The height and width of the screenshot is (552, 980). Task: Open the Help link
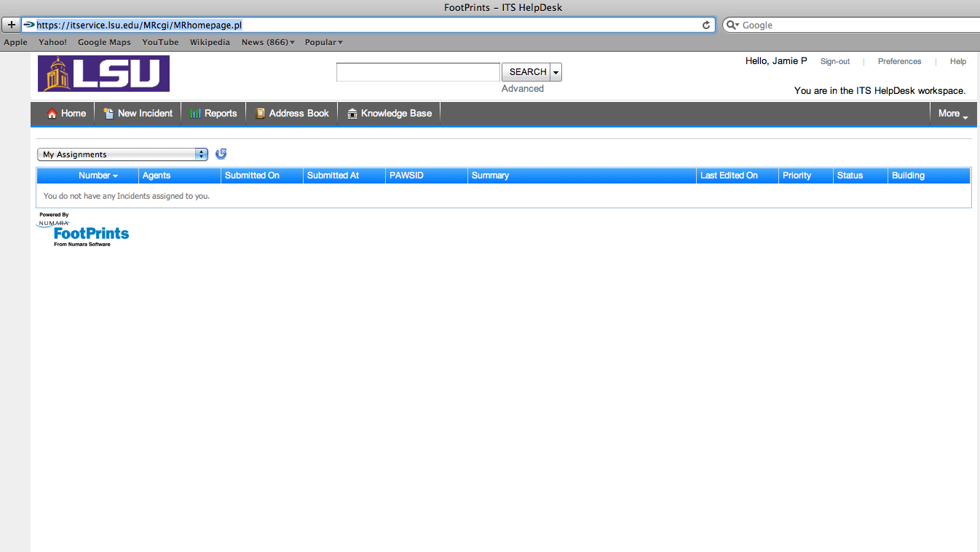click(x=958, y=62)
